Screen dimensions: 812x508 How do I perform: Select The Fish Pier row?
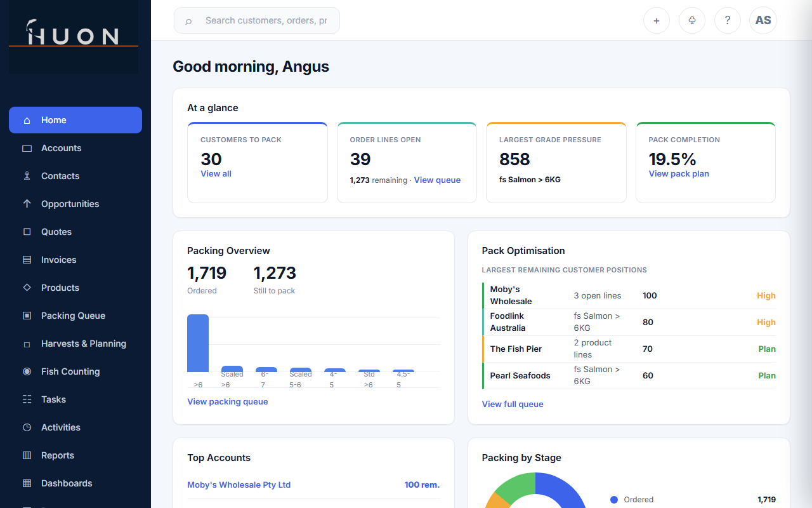tap(629, 349)
